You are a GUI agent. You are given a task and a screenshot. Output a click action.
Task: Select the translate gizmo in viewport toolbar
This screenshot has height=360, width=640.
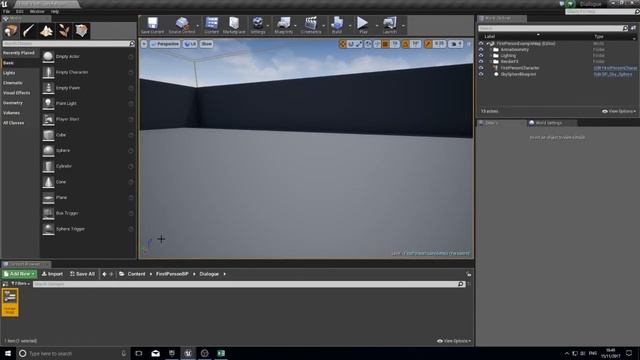[x=343, y=44]
